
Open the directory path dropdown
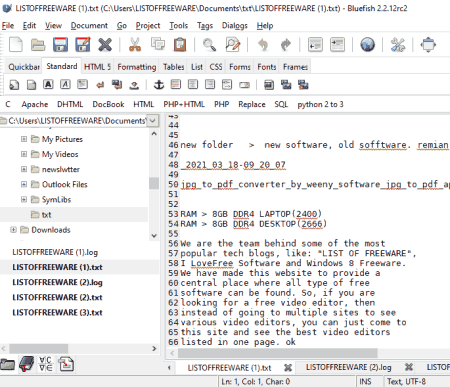[153, 121]
